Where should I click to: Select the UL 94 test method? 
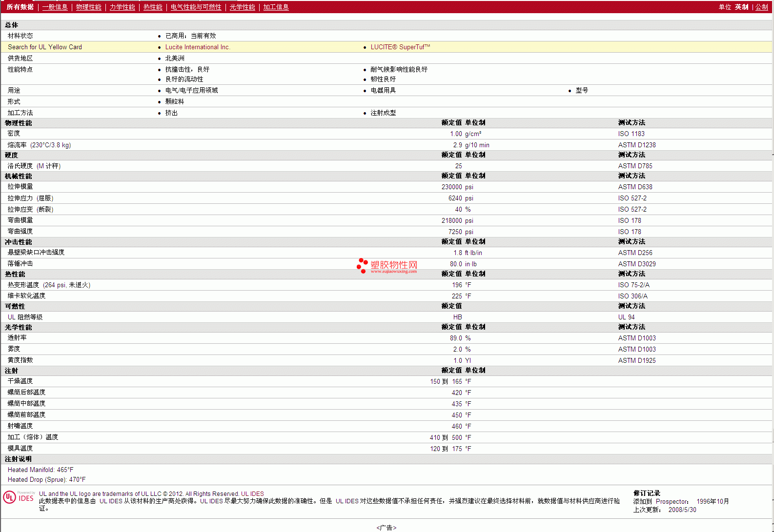(627, 317)
